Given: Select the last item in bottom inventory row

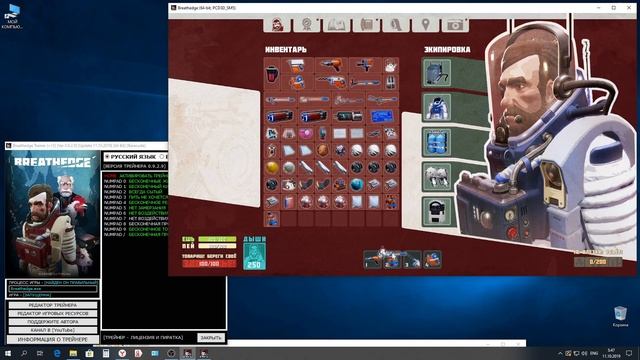Looking at the screenshot, I should point(272,218).
